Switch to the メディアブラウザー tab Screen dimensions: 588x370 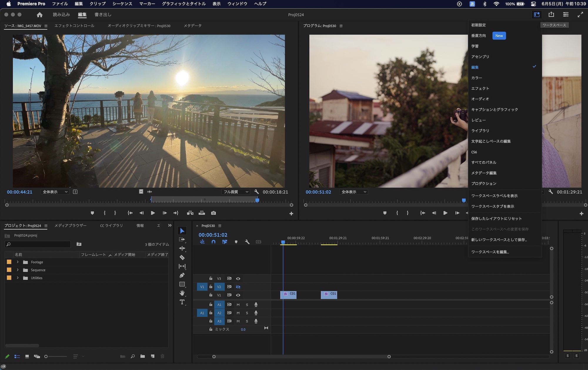[x=71, y=226]
